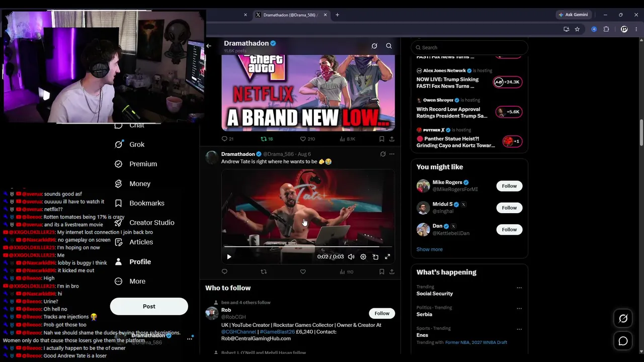Search Dramathadon's posts with magnifier icon

389,46
